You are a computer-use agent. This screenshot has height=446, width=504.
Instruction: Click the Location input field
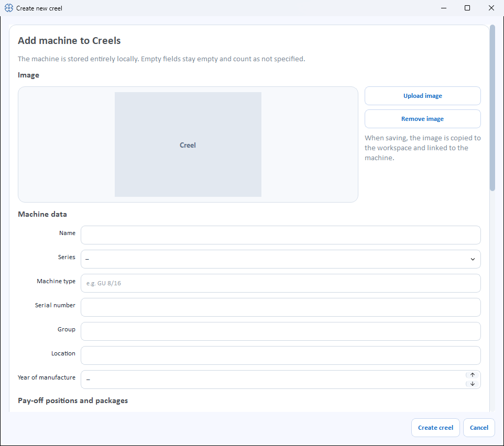[281, 355]
